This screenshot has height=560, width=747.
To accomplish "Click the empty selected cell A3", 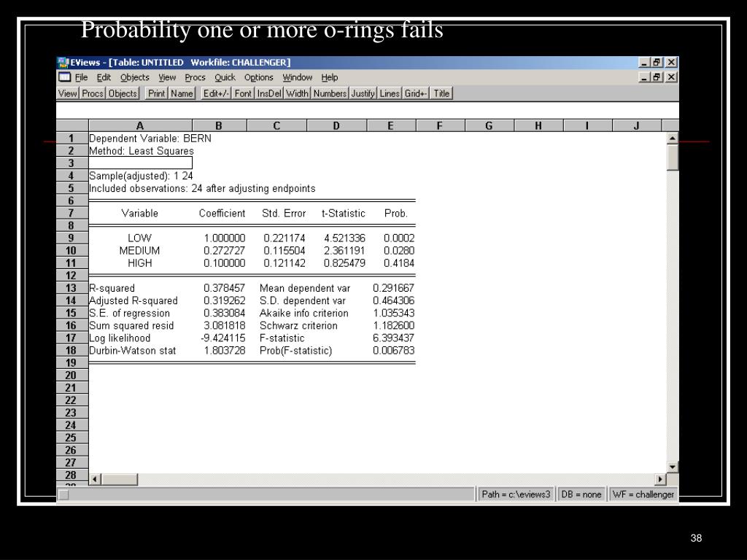I will 141,163.
